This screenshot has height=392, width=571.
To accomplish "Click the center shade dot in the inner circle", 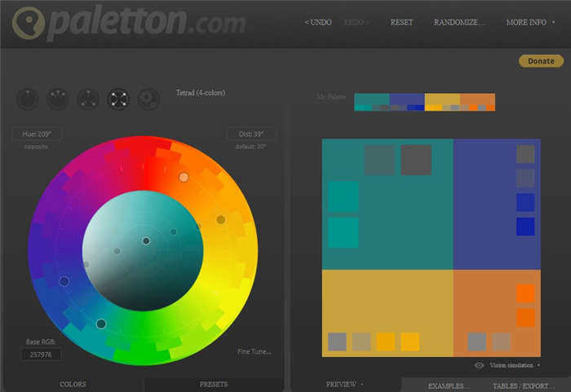I will (x=146, y=240).
